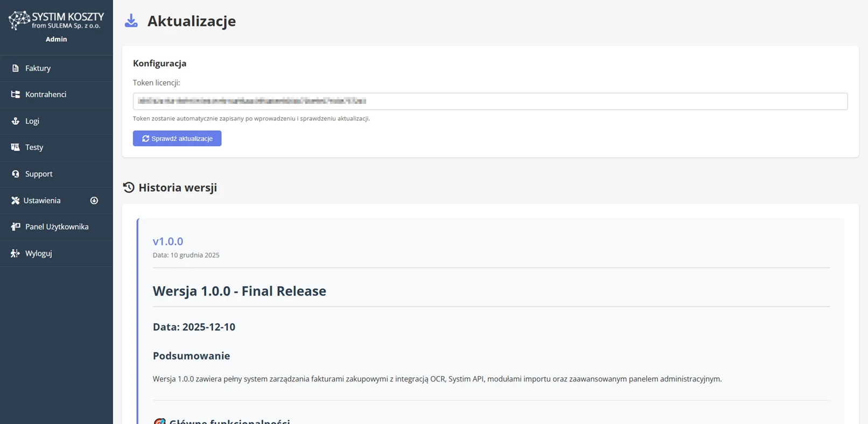Click the Ustawienia tools icon
Screen dimensions: 868x424
pyautogui.click(x=15, y=201)
